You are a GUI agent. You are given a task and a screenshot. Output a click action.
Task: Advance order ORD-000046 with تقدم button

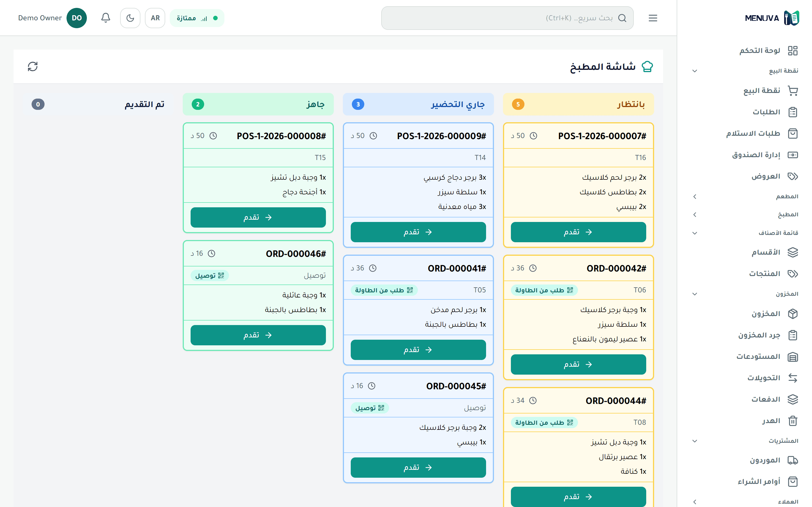click(258, 335)
